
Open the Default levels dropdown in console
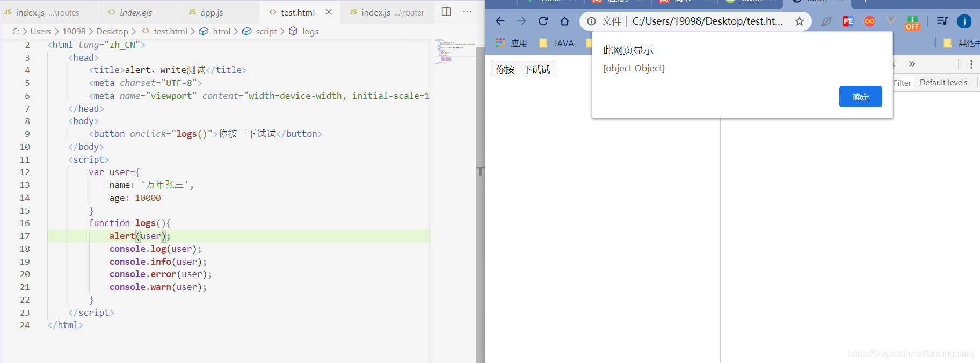[945, 82]
